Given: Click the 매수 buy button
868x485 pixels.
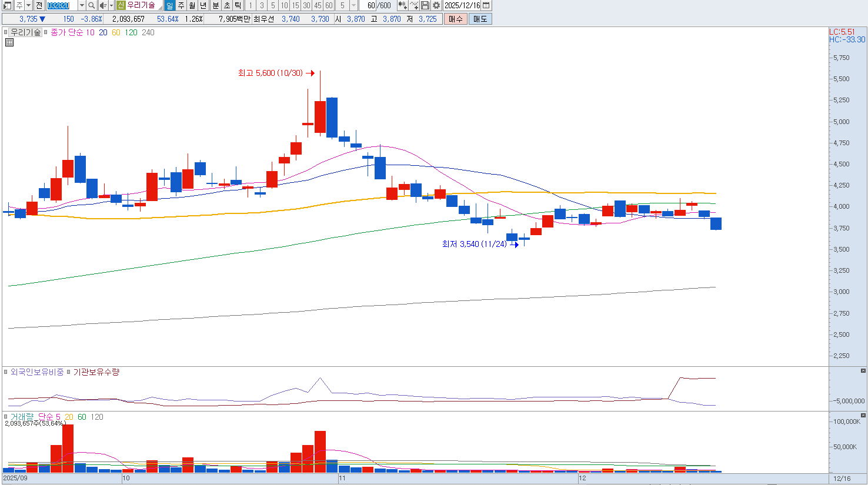Looking at the screenshot, I should (x=455, y=19).
